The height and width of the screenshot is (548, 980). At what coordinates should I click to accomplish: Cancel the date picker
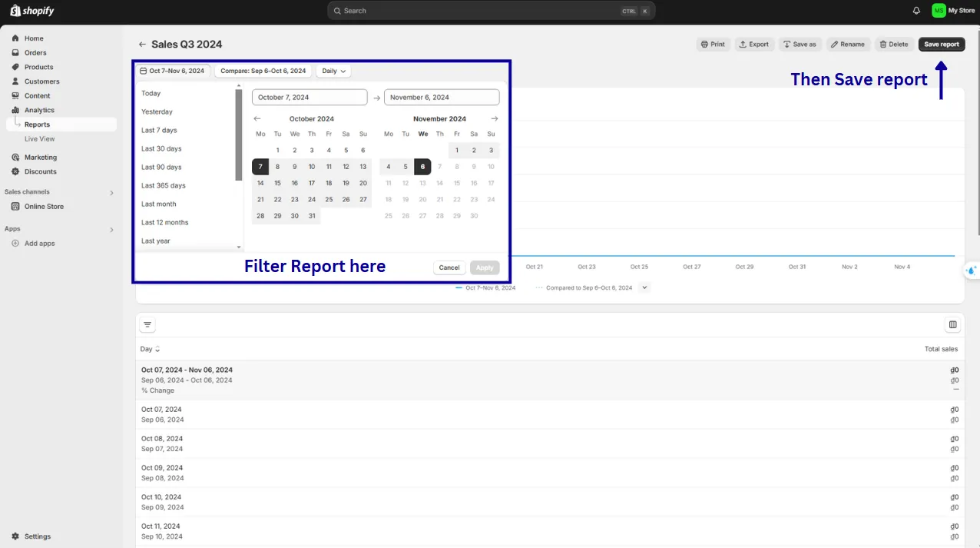click(x=449, y=267)
